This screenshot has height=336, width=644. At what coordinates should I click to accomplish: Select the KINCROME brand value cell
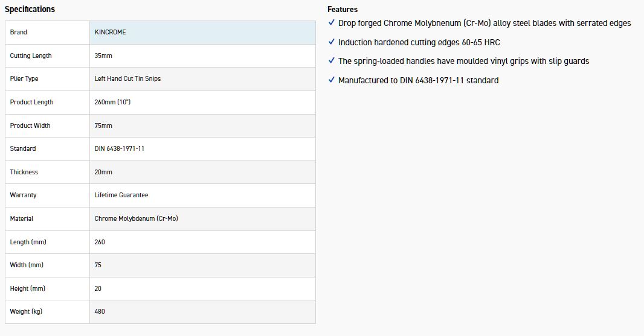[x=111, y=32]
